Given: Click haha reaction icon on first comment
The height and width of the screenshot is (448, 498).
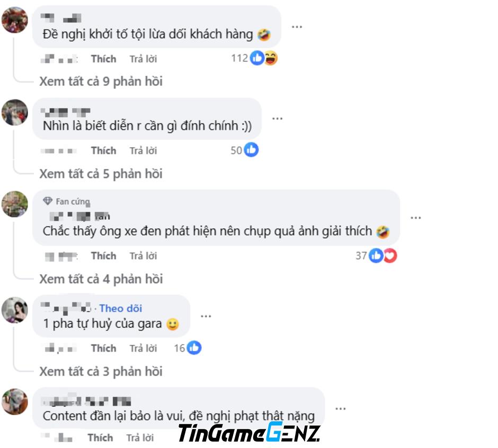Looking at the screenshot, I should [271, 58].
